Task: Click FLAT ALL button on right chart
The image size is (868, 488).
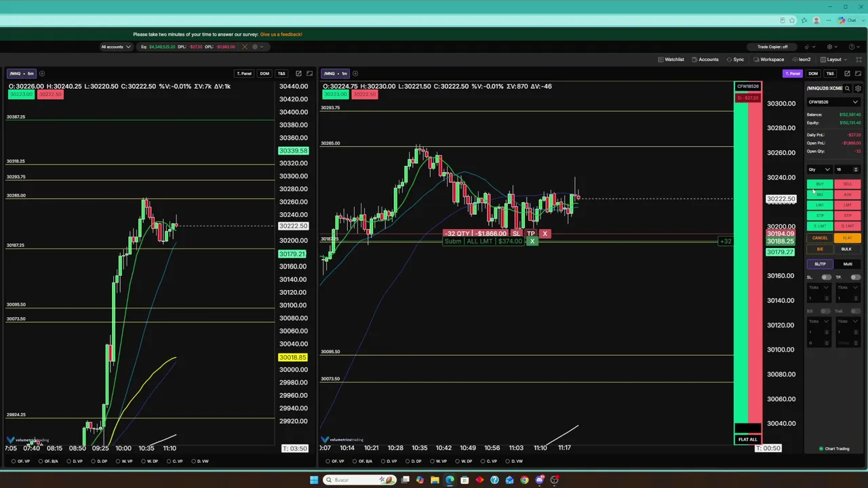Action: (748, 439)
